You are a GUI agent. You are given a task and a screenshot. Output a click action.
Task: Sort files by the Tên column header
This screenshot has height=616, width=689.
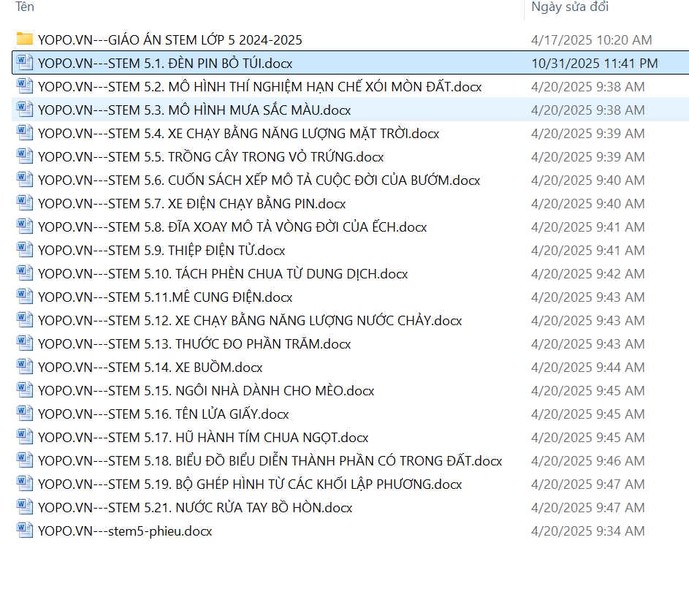coord(25,7)
